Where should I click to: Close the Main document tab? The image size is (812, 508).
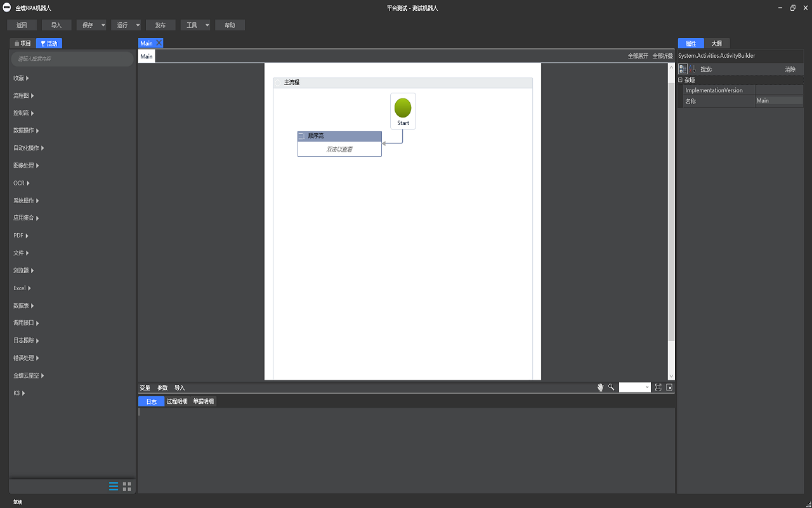click(x=159, y=43)
